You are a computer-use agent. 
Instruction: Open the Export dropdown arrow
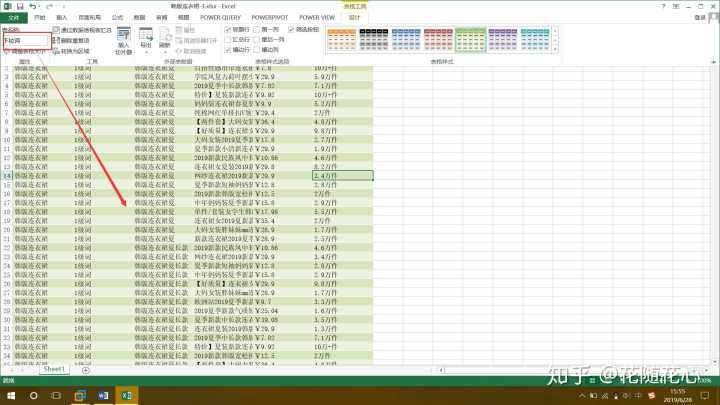pos(146,52)
